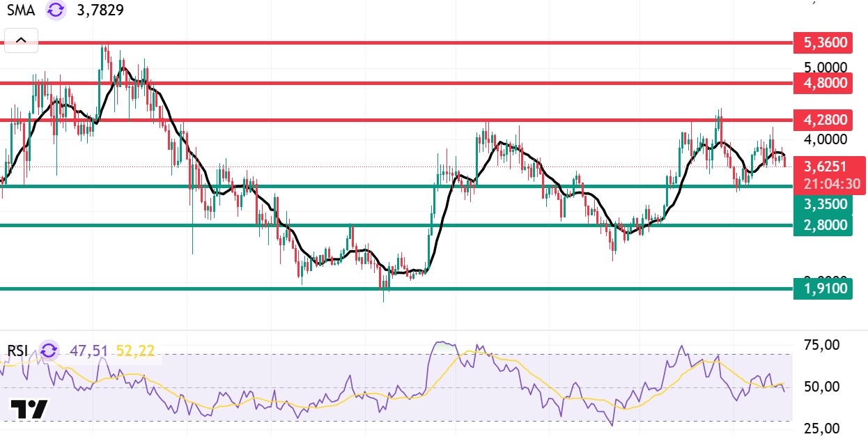
Task: Click the RSI average value 52,22
Action: (x=134, y=350)
